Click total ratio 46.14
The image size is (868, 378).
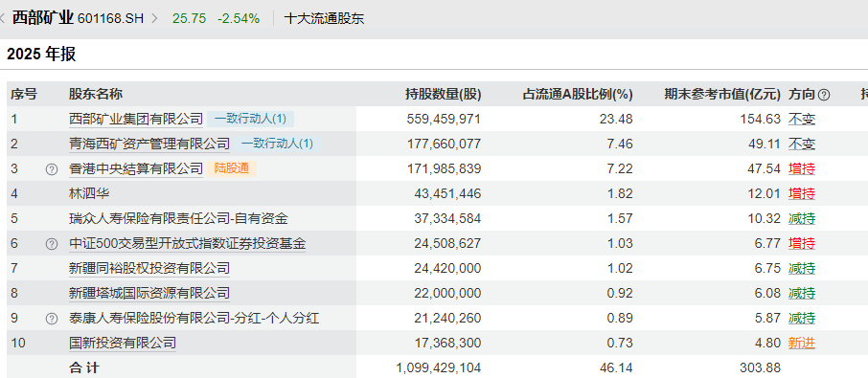[616, 368]
